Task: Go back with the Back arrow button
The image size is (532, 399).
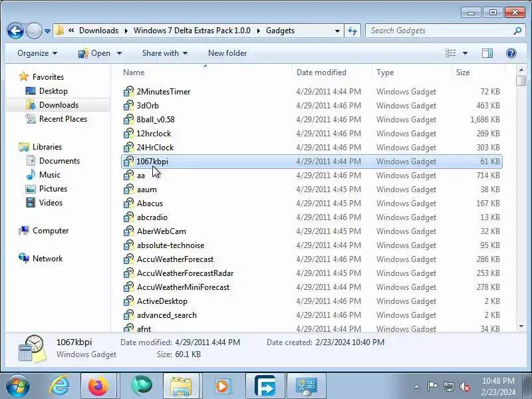Action: coord(15,31)
